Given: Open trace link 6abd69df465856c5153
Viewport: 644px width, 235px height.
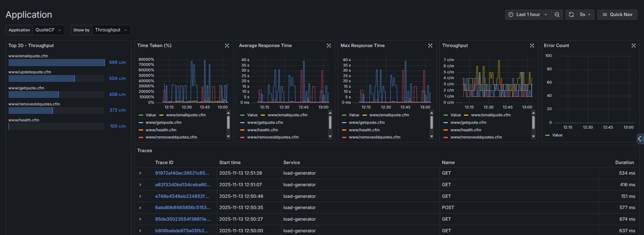Looking at the screenshot, I should coord(183,208).
